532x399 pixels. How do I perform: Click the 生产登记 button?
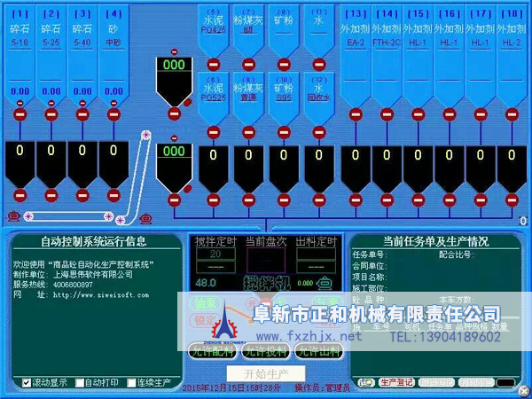(x=395, y=382)
